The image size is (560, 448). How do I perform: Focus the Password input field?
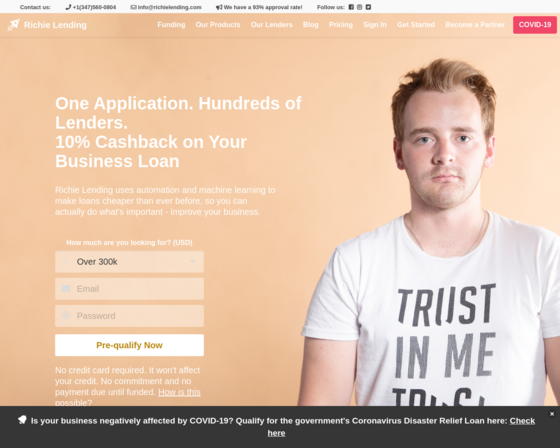tap(129, 316)
